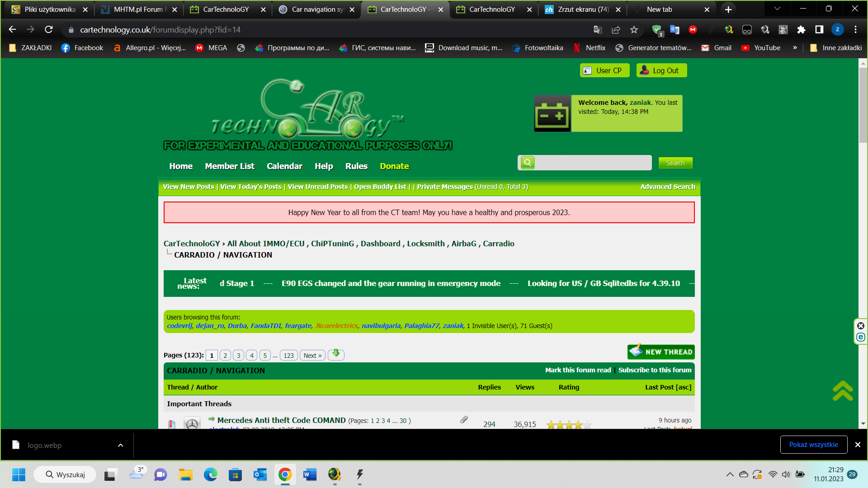Open the forum Help page
This screenshot has width=868, height=488.
coord(324,166)
